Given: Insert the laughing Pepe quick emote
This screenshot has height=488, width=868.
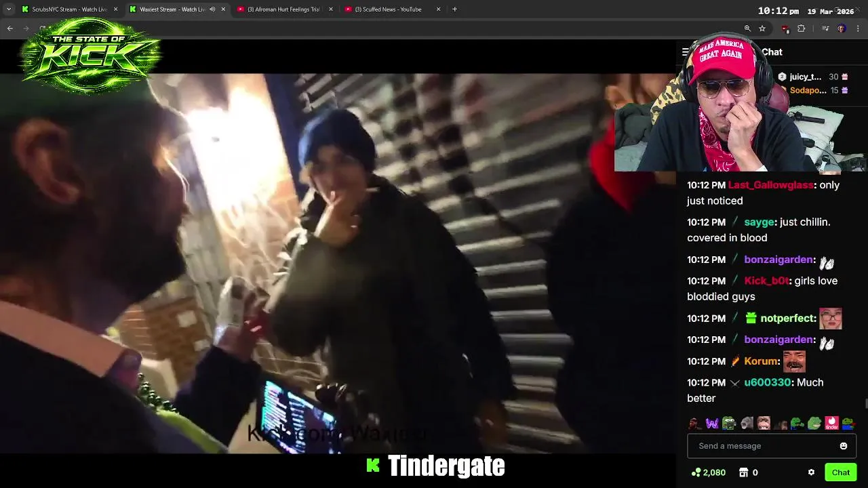Looking at the screenshot, I should pos(814,424).
